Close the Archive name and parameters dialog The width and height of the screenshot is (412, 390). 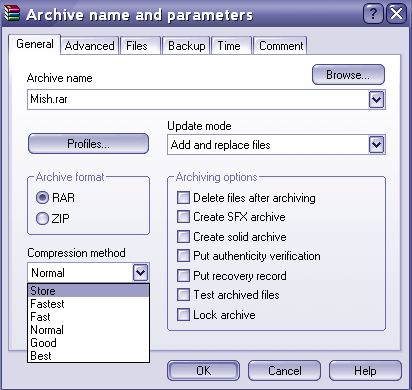click(396, 14)
